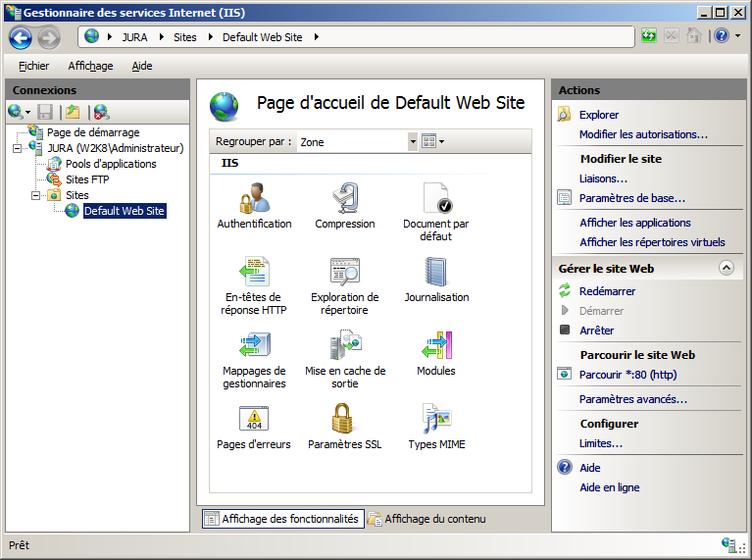
Task: Open Types MIME feature
Action: (x=435, y=420)
